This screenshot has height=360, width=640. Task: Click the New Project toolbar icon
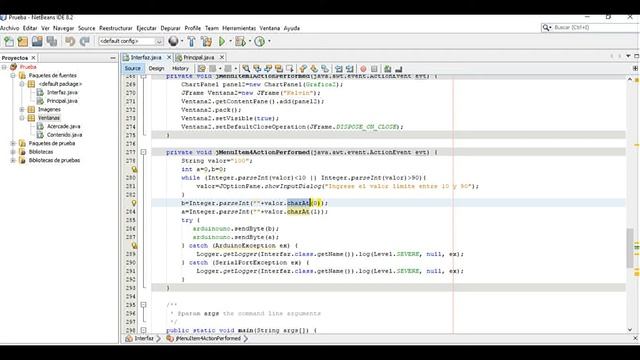click(x=23, y=41)
